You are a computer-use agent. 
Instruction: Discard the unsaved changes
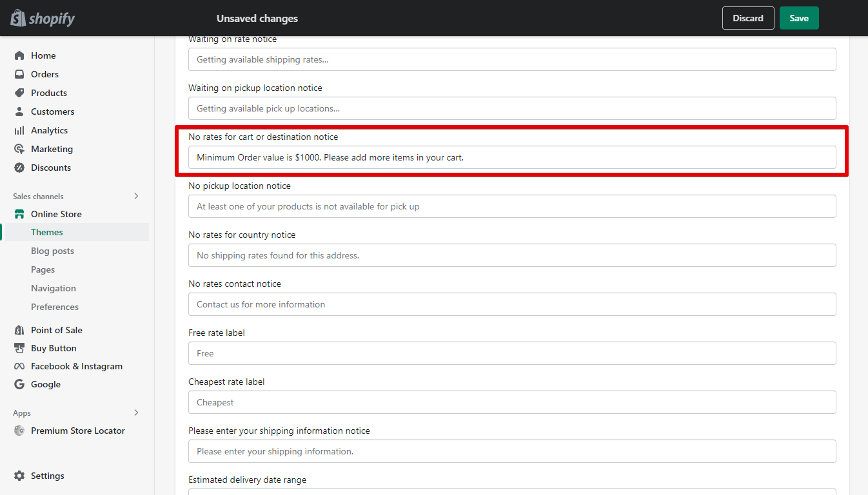tap(748, 18)
